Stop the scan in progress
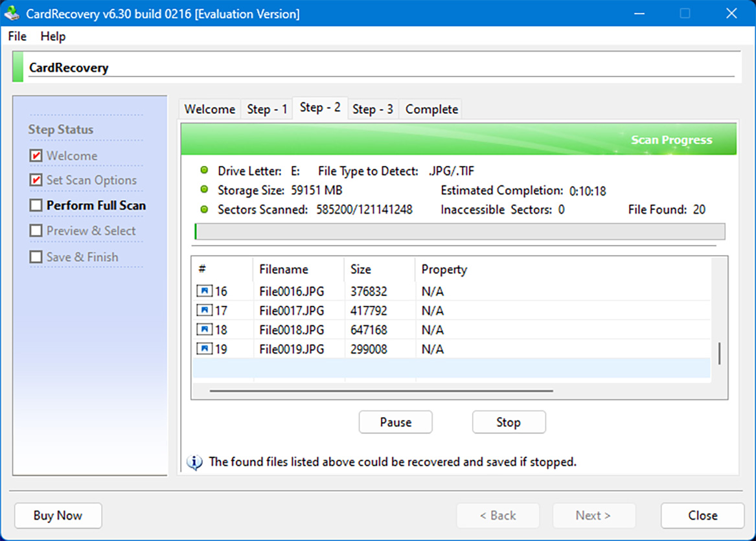This screenshot has height=541, width=756. click(x=509, y=422)
